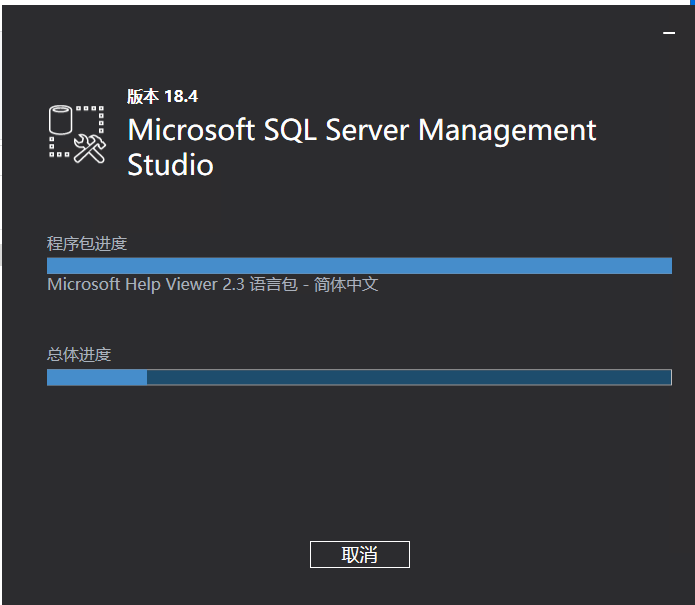Minimize the installer window
Viewport: 695px width, 605px height.
tap(669, 33)
